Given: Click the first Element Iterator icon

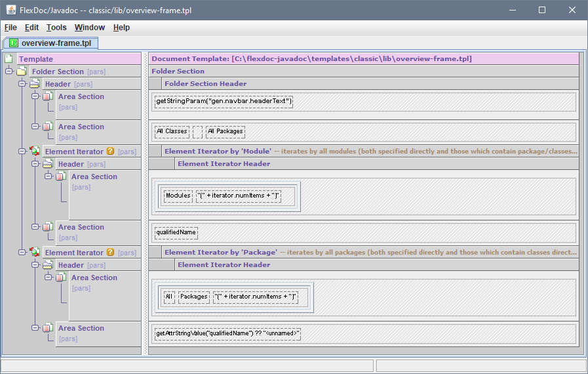Looking at the screenshot, I should tap(35, 152).
